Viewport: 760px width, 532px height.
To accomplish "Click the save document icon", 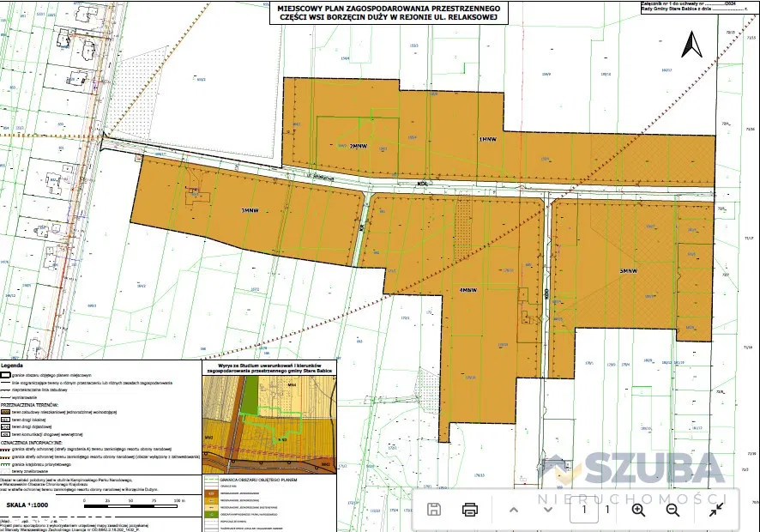I will [434, 509].
